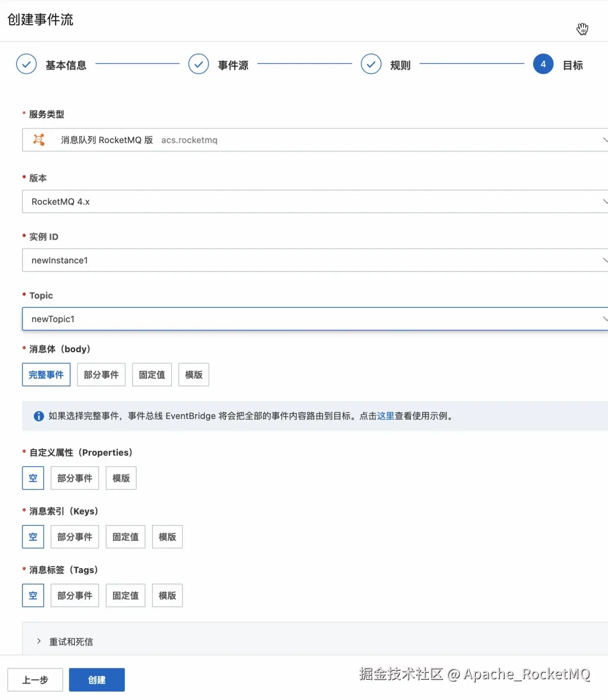Click the 规则 step checkmark icon
The height and width of the screenshot is (700, 608).
(x=371, y=65)
